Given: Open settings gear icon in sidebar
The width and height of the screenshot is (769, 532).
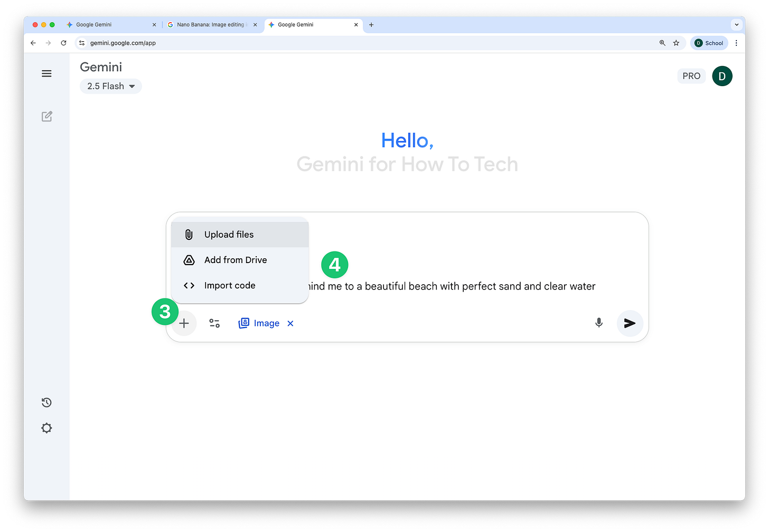Looking at the screenshot, I should (46, 428).
